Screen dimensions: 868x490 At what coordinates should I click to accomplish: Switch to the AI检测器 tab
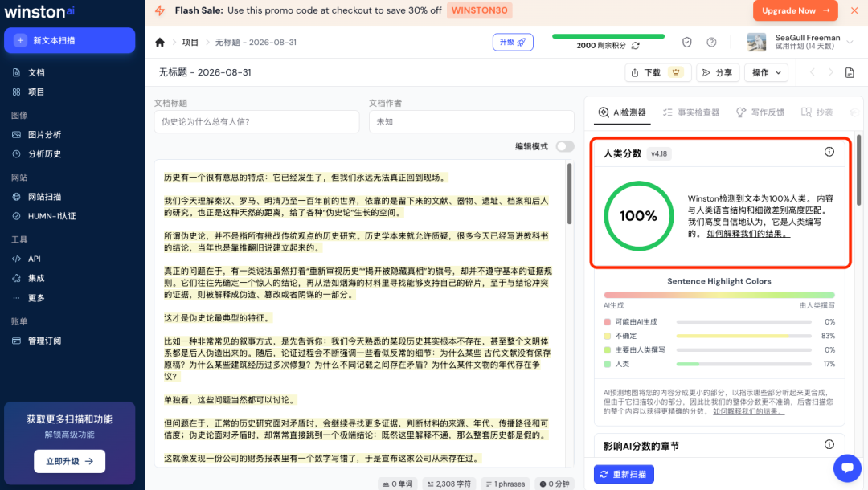click(621, 112)
